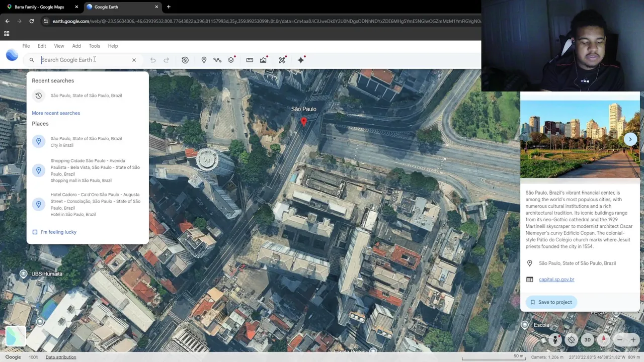Open the File menu
Viewport: 644px width, 362px height.
click(x=26, y=46)
